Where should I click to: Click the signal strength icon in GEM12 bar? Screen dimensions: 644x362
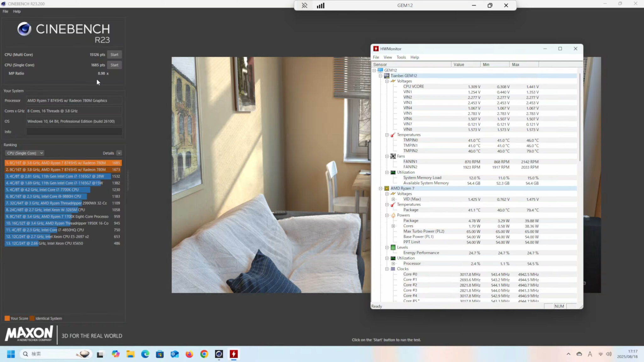point(320,5)
